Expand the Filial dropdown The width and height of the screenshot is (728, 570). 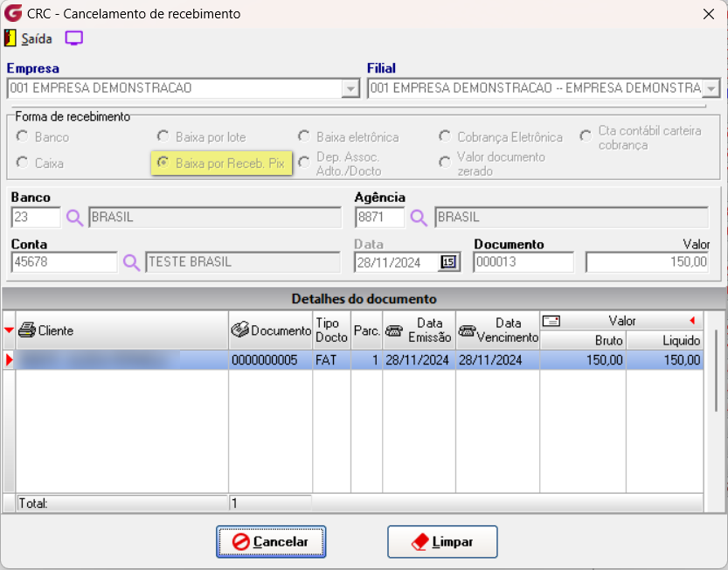point(711,88)
